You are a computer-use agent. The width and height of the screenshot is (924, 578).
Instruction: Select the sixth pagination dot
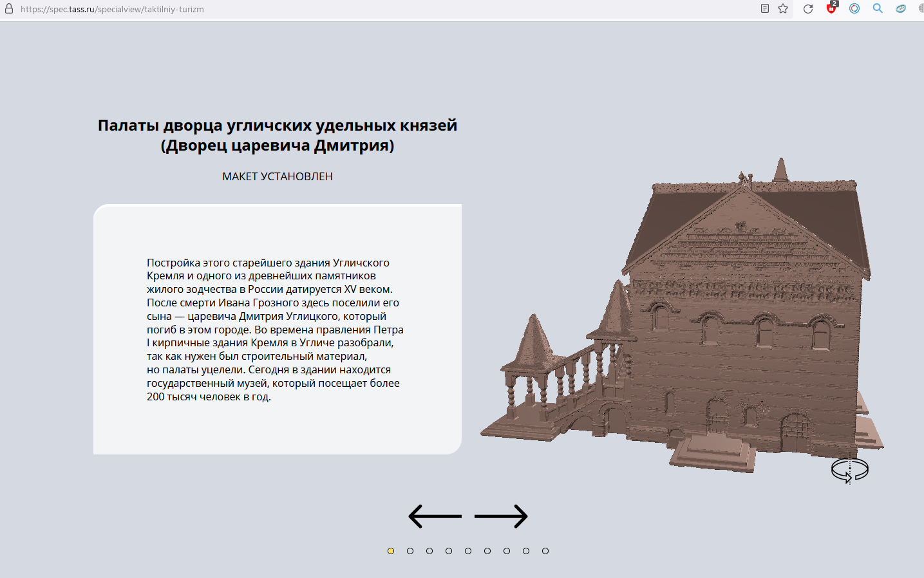(x=487, y=551)
